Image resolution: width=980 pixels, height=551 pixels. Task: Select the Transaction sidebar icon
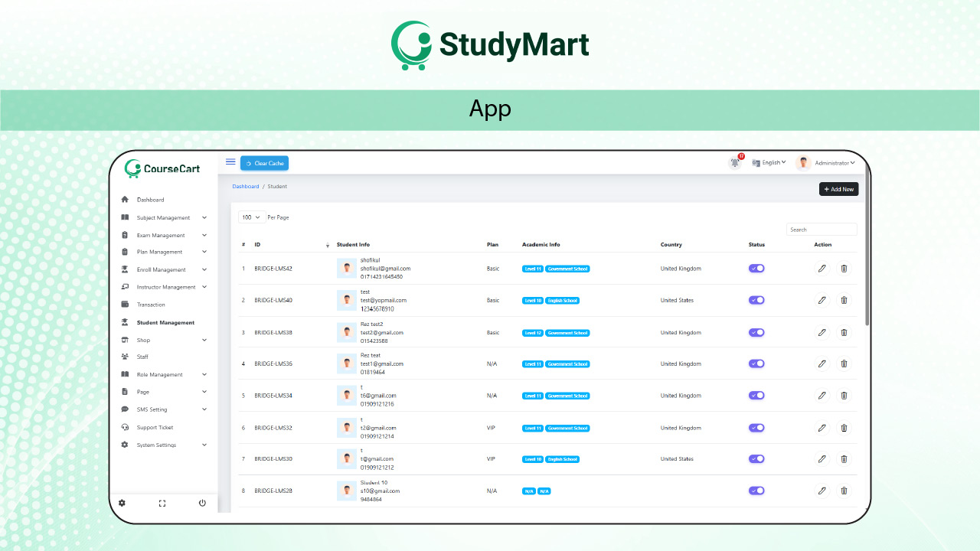click(124, 304)
